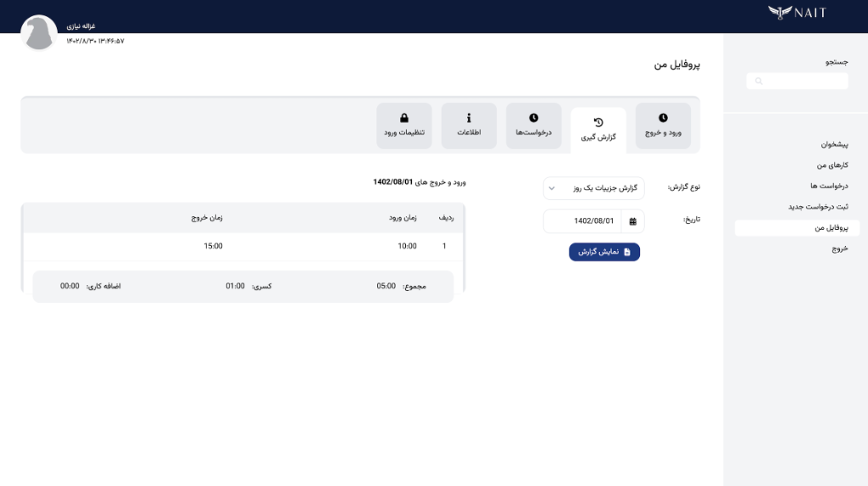Click row number 1 cell

point(444,246)
